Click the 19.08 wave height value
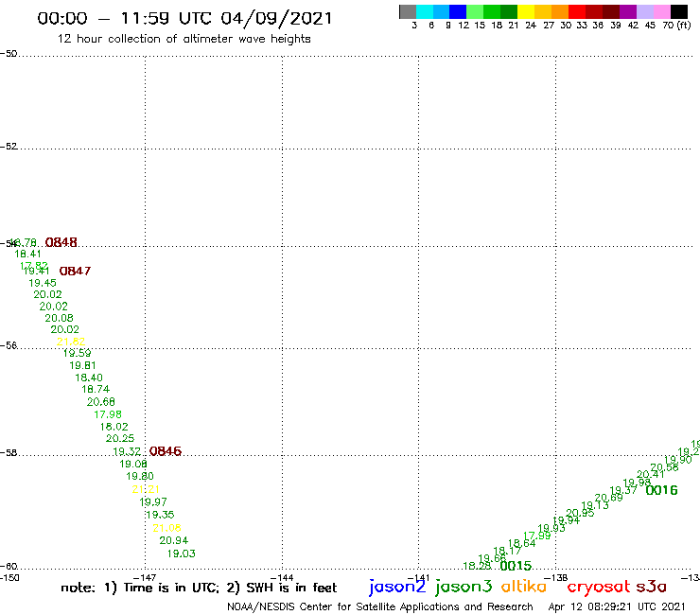 click(x=133, y=464)
